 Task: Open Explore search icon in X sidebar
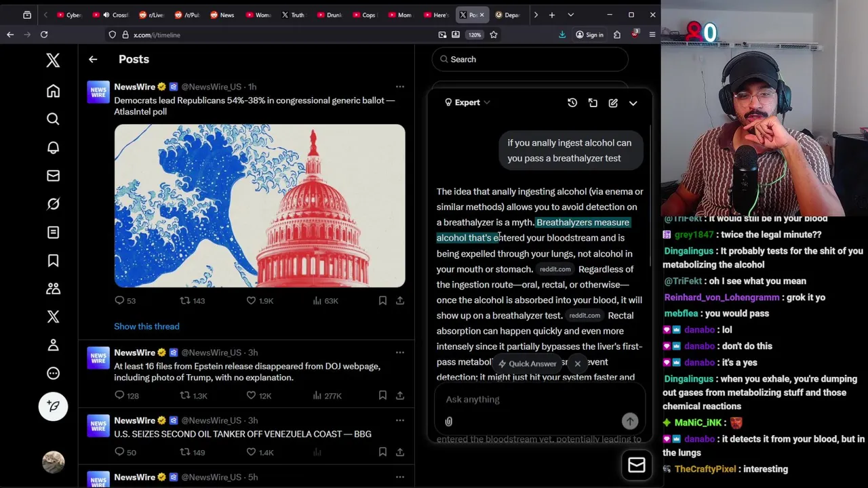click(53, 119)
